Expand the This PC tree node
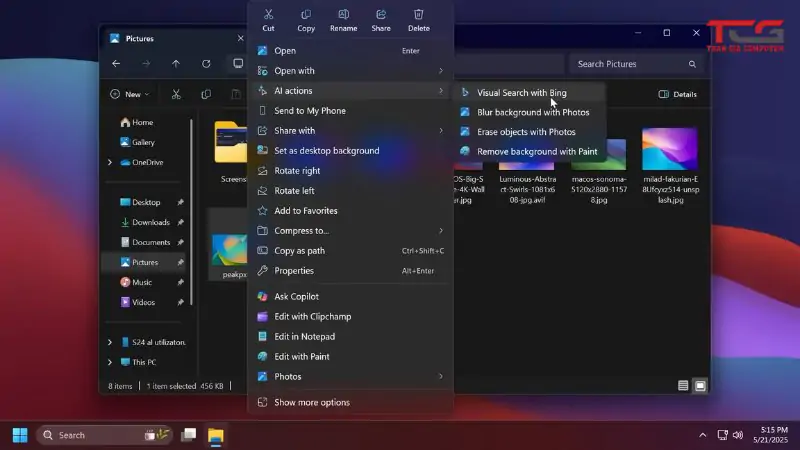This screenshot has height=450, width=800. coord(110,362)
